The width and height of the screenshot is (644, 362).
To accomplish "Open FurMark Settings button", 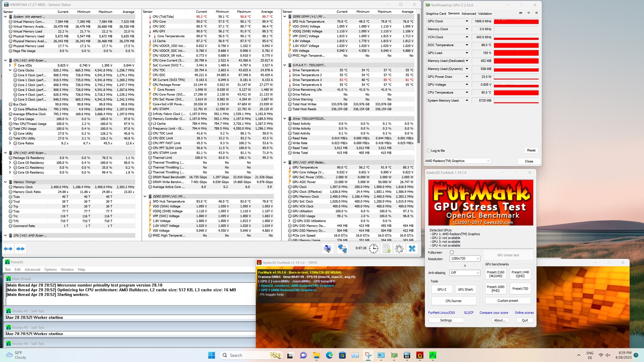I will [446, 320].
